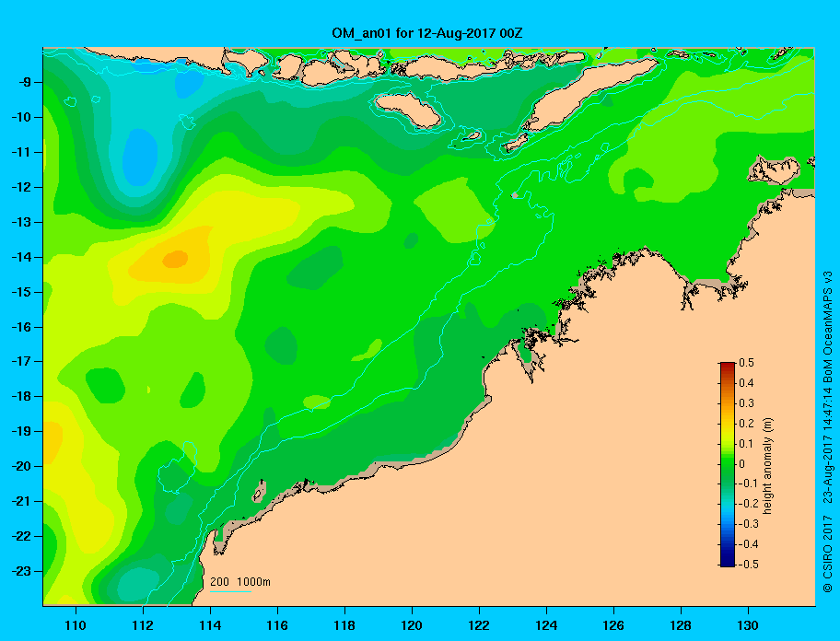Click the color bar's "-0.2" value
Image resolution: width=840 pixels, height=641 pixels.
pos(749,504)
